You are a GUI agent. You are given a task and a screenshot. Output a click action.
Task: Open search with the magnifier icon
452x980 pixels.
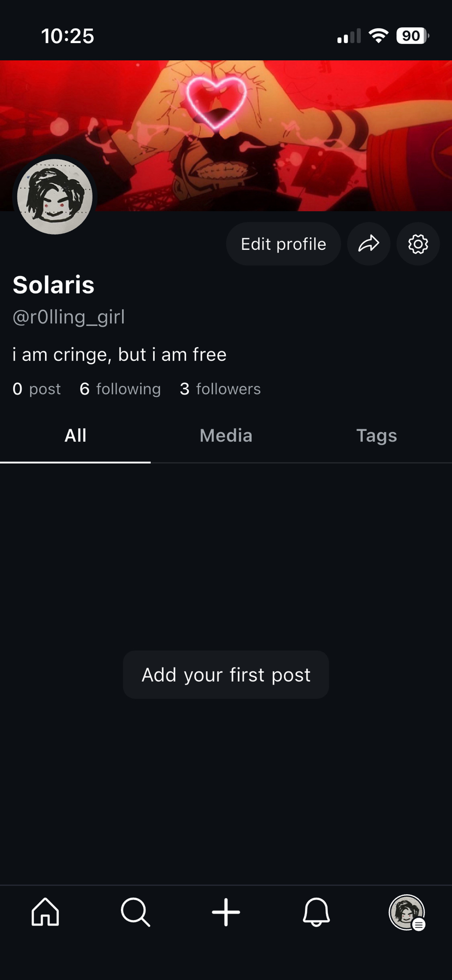point(135,912)
